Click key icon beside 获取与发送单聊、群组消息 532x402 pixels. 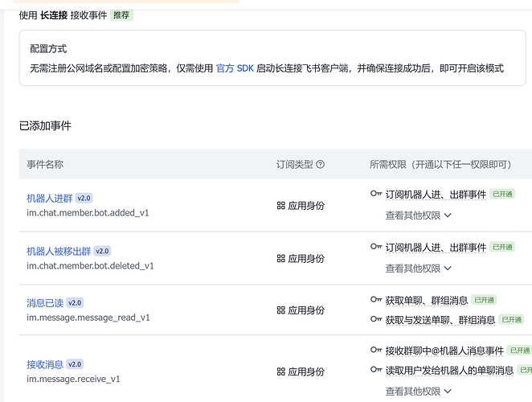[376, 320]
